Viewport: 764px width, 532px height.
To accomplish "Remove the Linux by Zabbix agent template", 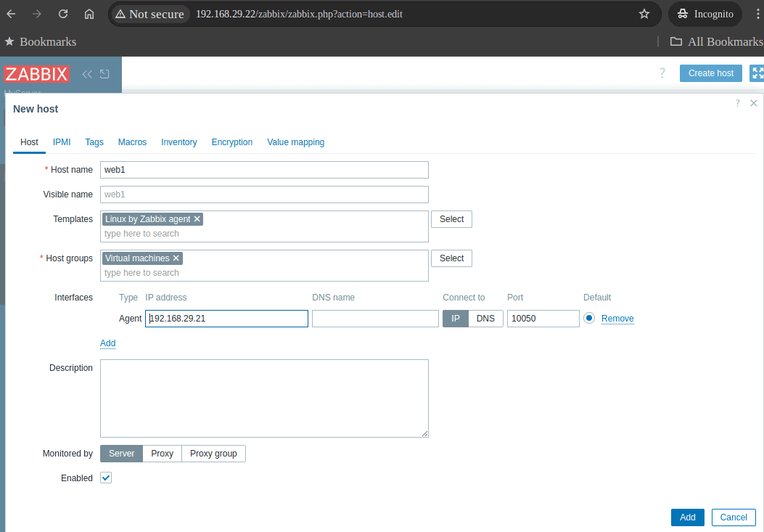I will click(197, 218).
